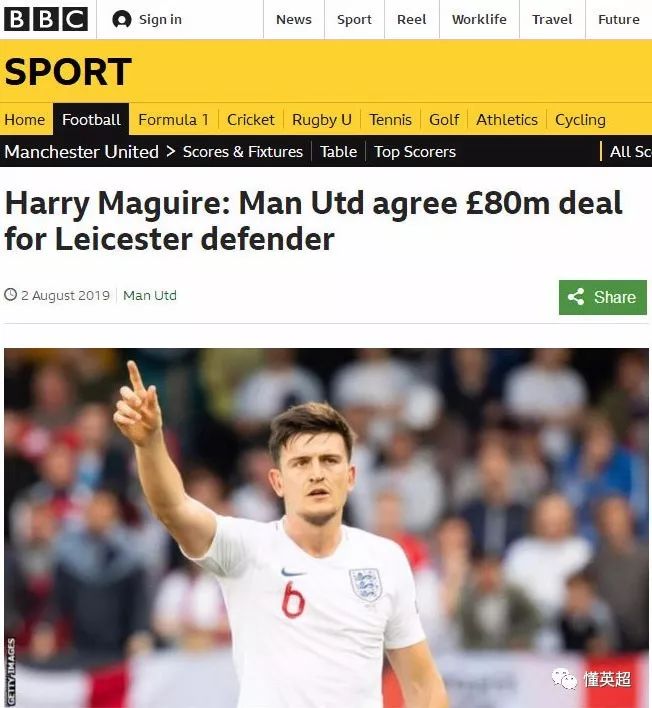
Task: View Scores & Fixtures
Action: pyautogui.click(x=243, y=152)
